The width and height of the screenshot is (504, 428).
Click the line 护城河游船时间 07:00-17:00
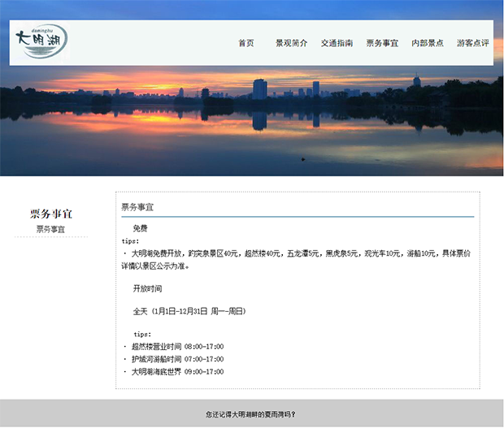tap(174, 359)
